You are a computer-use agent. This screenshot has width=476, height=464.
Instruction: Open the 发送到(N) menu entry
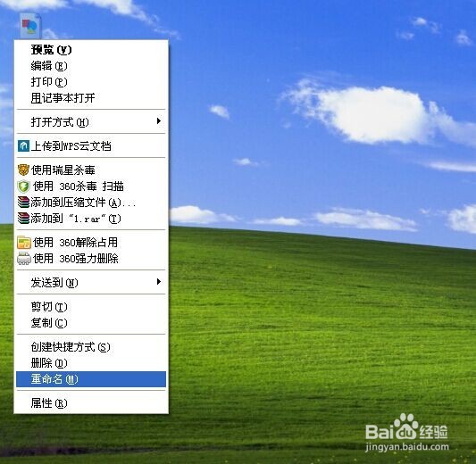[91, 283]
